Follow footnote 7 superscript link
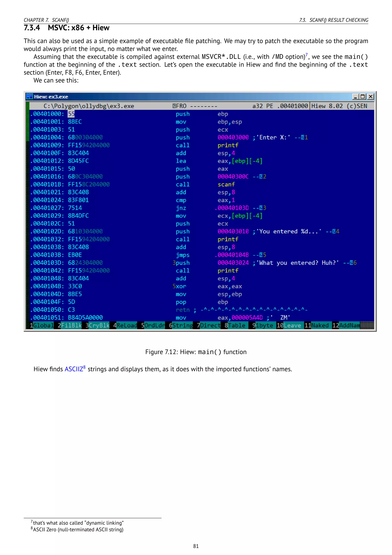Screen dimensions: 392x555 307,55
